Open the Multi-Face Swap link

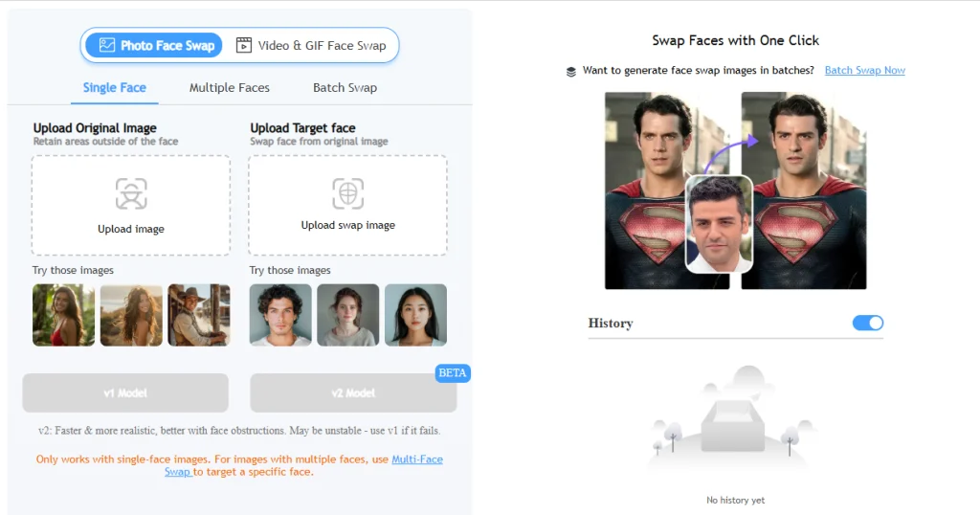pos(416,459)
